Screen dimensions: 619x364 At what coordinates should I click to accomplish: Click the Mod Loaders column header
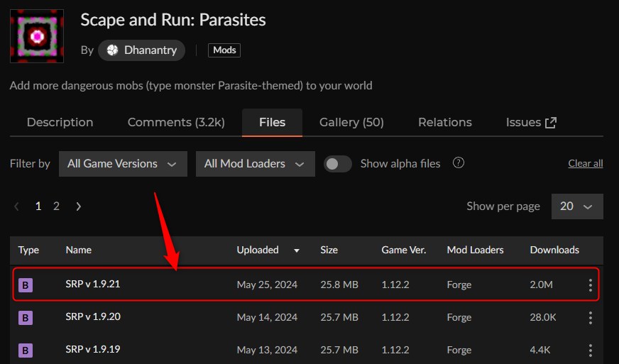(476, 250)
